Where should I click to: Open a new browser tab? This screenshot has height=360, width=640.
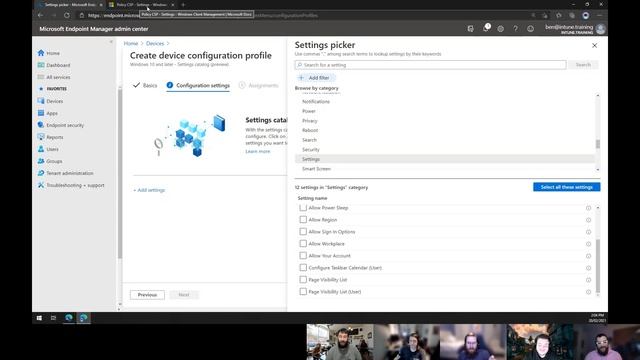point(183,4)
